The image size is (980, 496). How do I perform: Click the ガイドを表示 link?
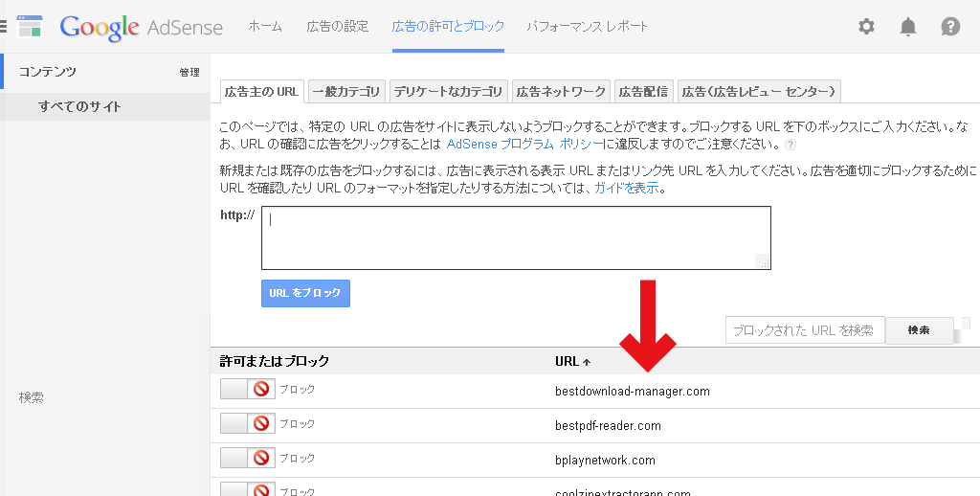pos(627,188)
